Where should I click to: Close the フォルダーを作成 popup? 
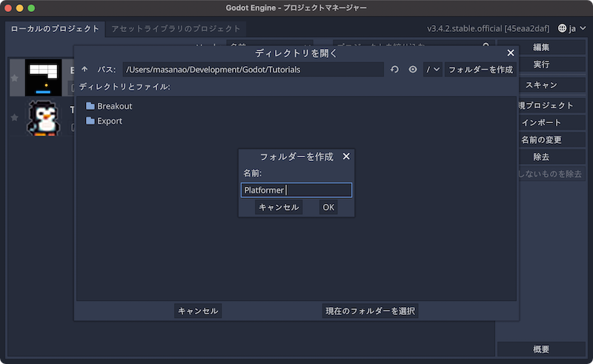click(346, 156)
